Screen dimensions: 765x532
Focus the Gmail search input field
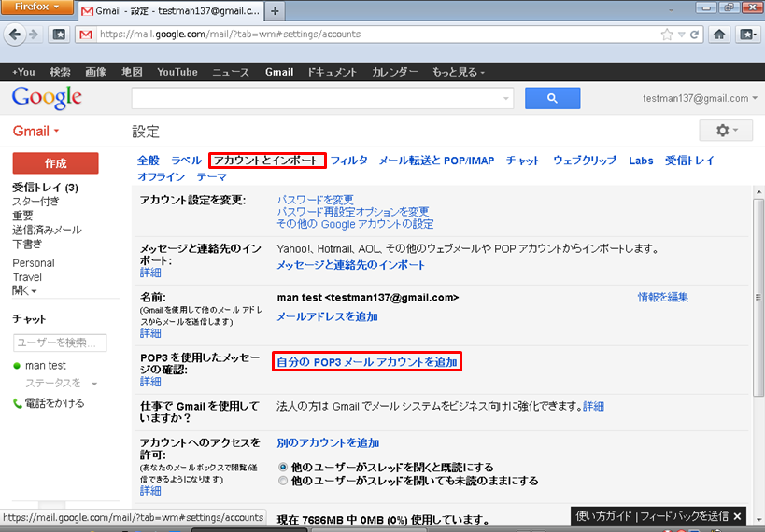(x=322, y=99)
